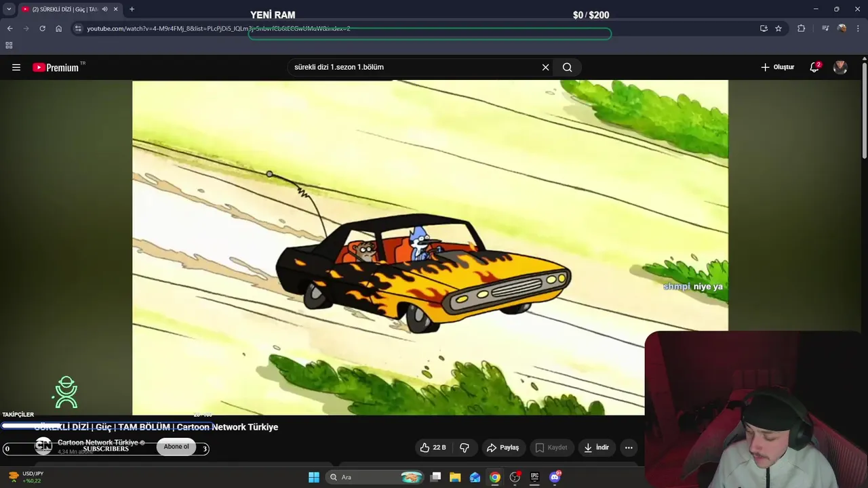Open the mail app on taskbar
Image resolution: width=868 pixels, height=488 pixels.
[475, 477]
